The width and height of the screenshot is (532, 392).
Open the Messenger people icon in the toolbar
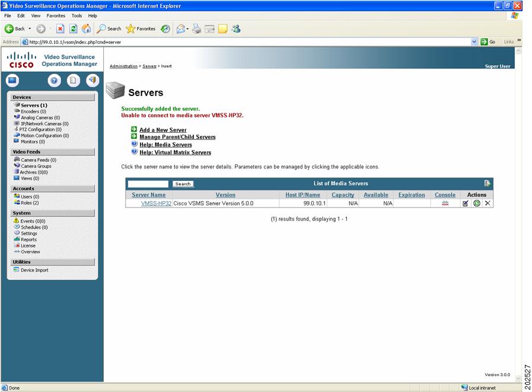pos(236,29)
